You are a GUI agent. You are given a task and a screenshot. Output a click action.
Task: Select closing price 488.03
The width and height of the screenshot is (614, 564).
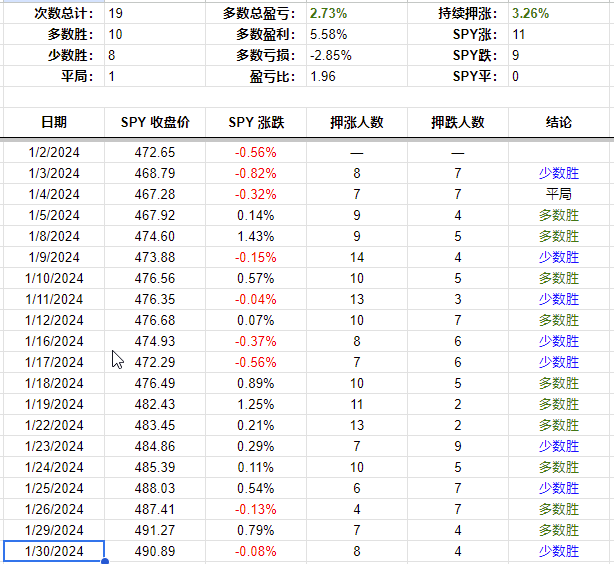point(155,488)
